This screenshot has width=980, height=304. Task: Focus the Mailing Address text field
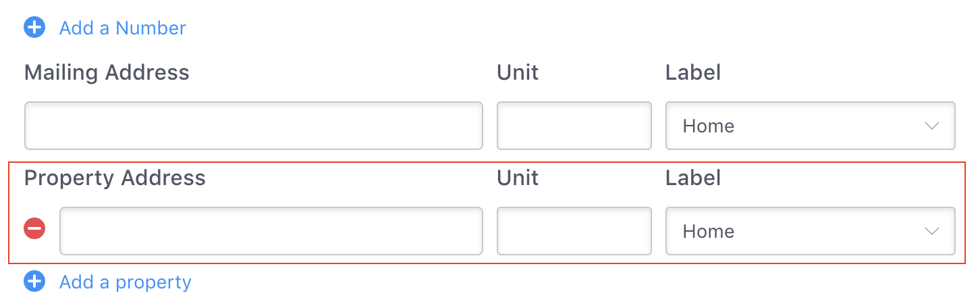254,126
